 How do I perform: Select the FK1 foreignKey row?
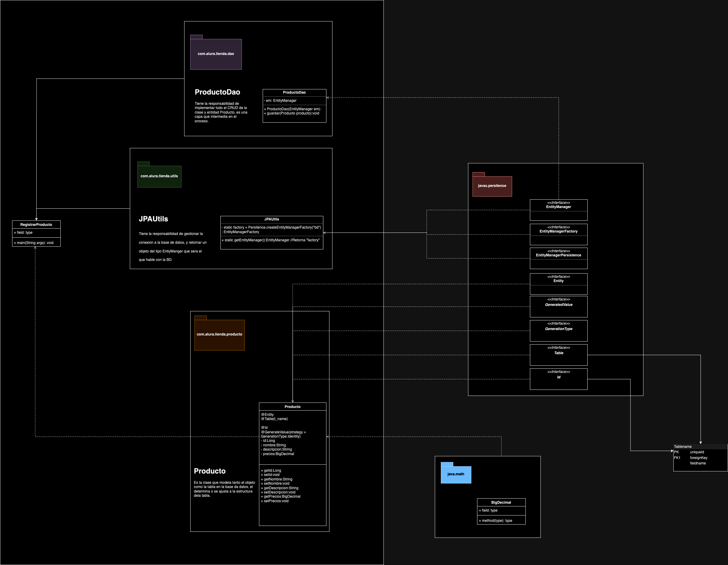pos(700,458)
